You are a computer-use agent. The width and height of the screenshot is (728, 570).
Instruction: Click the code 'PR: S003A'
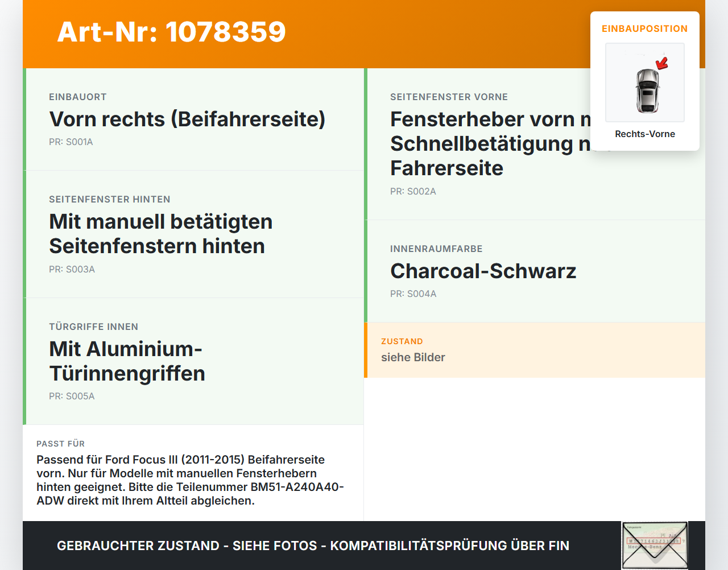click(72, 269)
